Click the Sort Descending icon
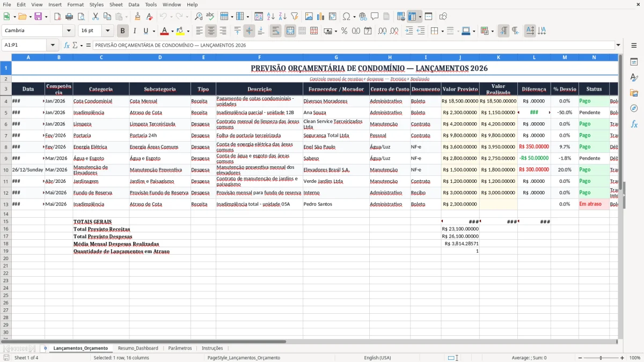The width and height of the screenshot is (644, 362). 282,17
